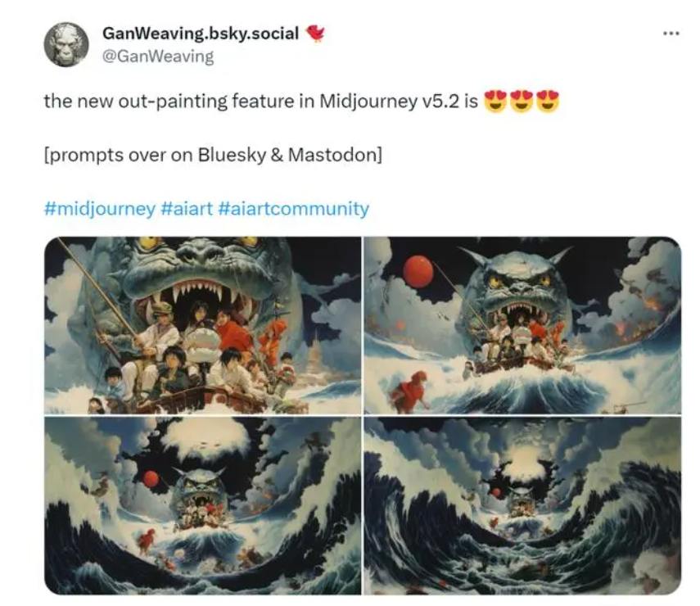Screen dimensions: 700x606
Task: Open the bottom-right widest wave image
Action: point(523,506)
